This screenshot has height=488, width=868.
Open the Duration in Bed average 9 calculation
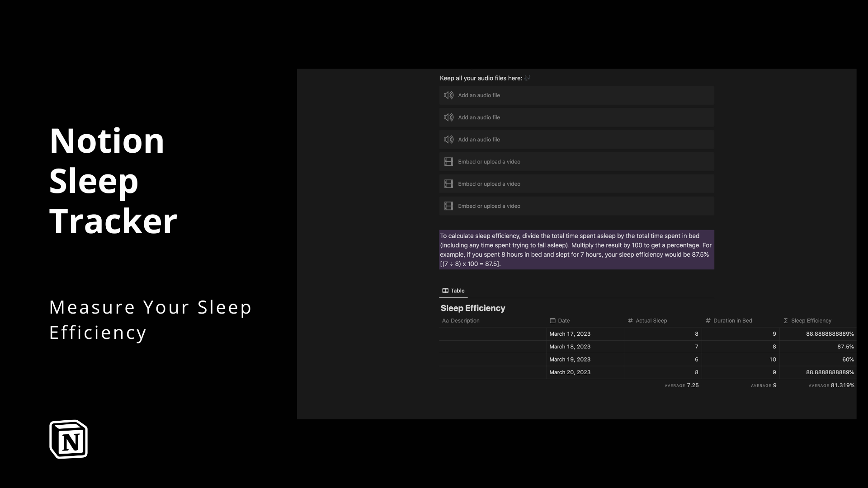(764, 385)
